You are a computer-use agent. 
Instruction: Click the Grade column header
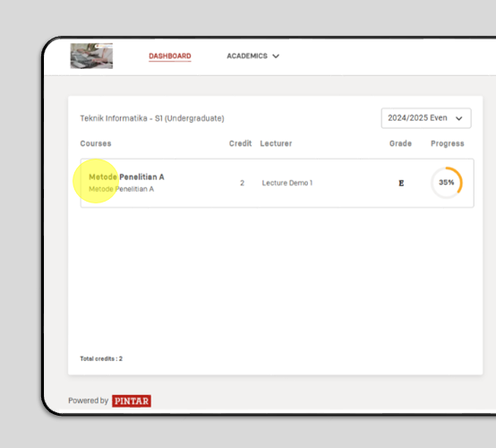pyautogui.click(x=400, y=143)
